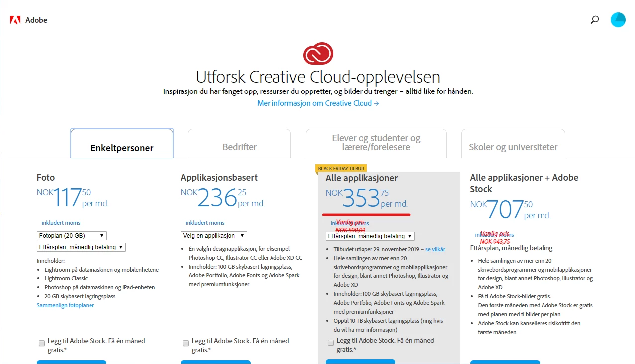
Task: Click the NOK 236,25 per md. price
Action: [223, 198]
